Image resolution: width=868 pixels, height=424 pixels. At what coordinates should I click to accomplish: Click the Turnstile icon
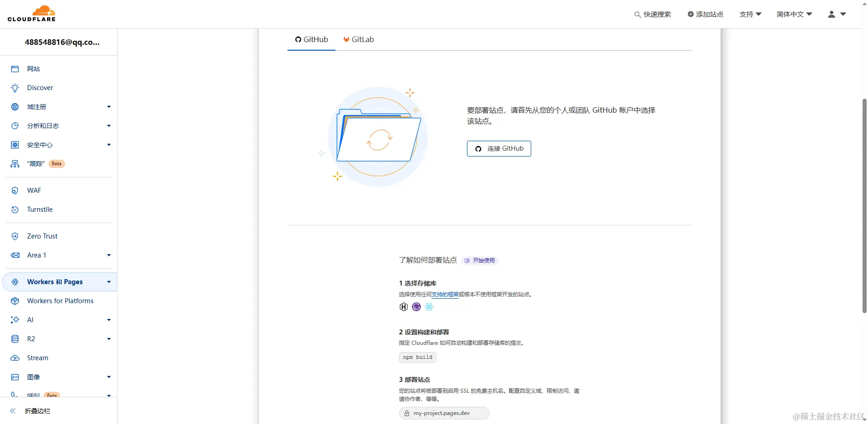(x=15, y=210)
